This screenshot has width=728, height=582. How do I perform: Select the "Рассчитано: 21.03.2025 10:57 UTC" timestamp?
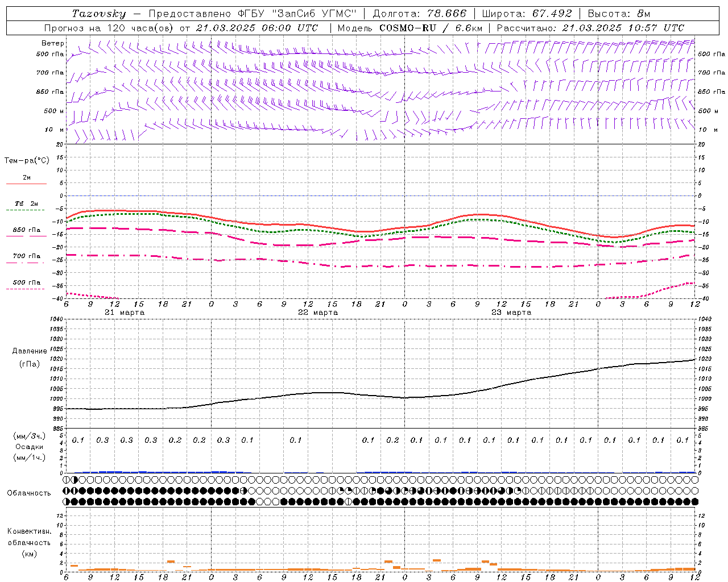pos(590,28)
